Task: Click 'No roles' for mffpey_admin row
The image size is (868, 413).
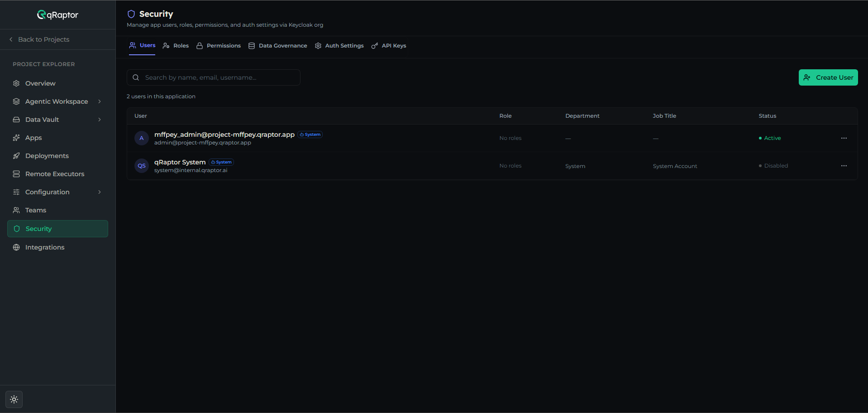Action: [x=510, y=138]
